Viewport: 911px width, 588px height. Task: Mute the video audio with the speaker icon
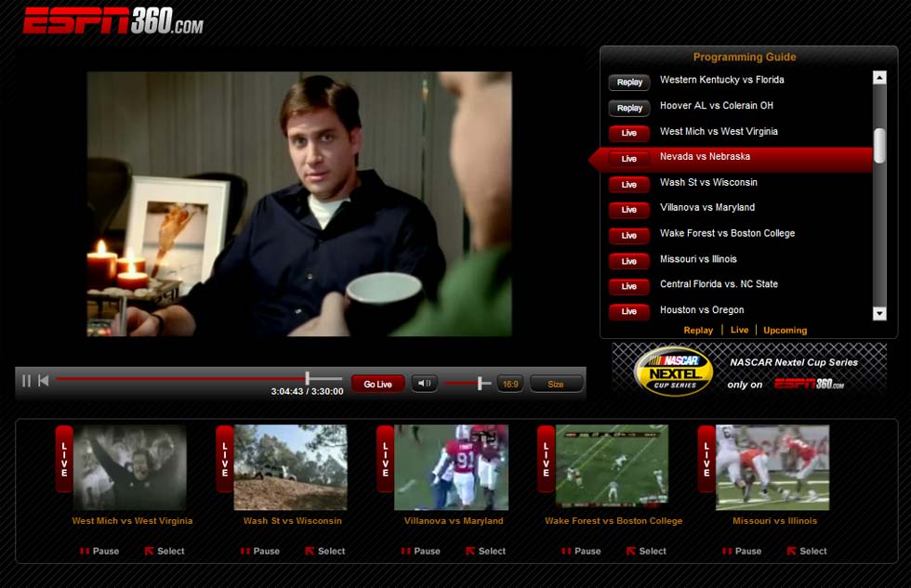[x=424, y=382]
